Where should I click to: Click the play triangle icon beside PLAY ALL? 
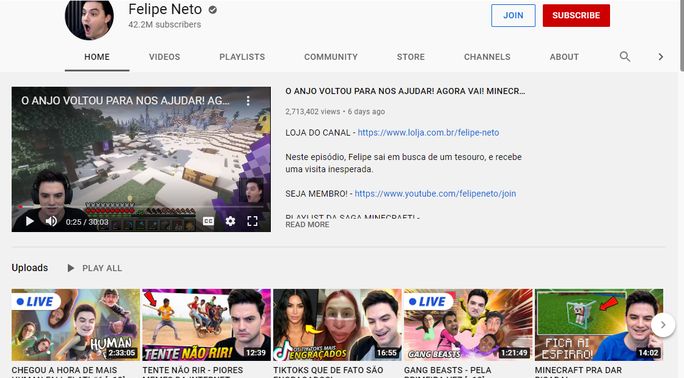[71, 268]
